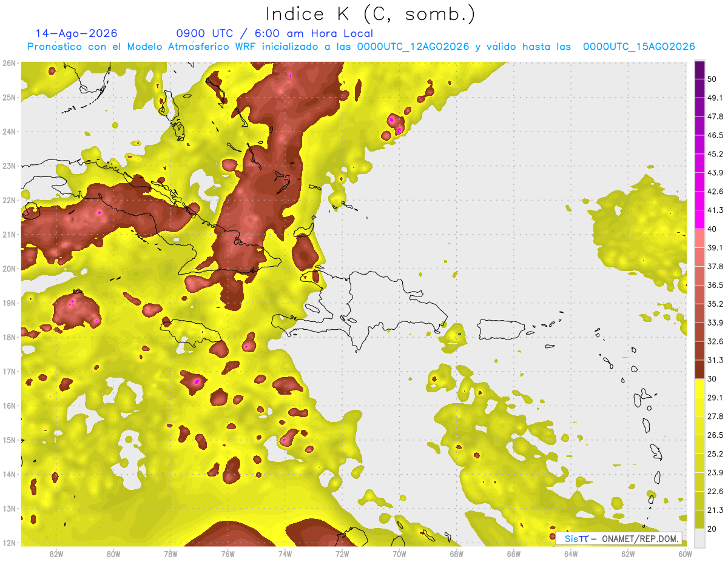Click the "62W" longitude axis label
Image resolution: width=728 pixels, height=562 pixels.
pyautogui.click(x=628, y=554)
